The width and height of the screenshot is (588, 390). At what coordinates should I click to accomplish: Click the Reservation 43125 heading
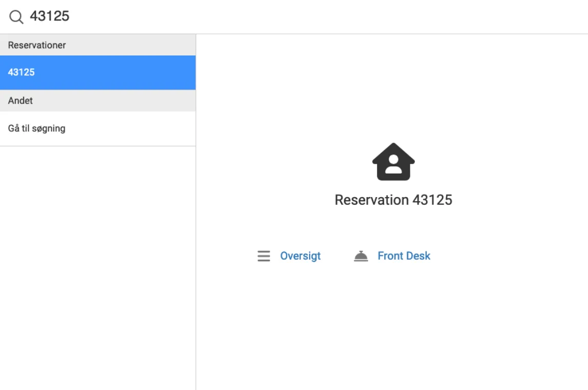pos(393,200)
